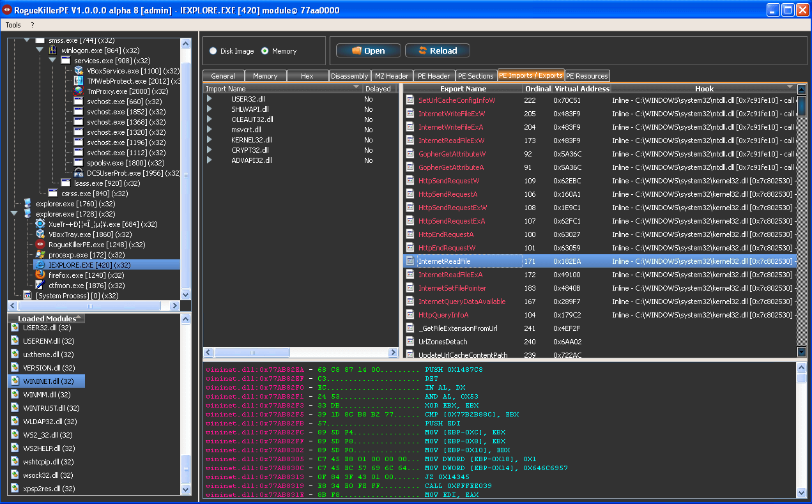Click the winlogon.exe process icon
Viewport: 812px width, 504px height.
pyautogui.click(x=53, y=50)
